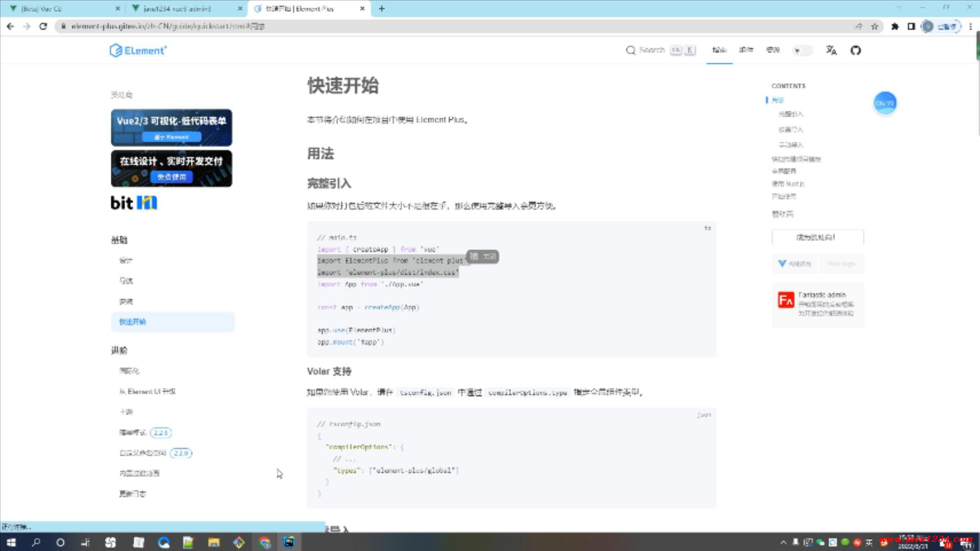The height and width of the screenshot is (551, 980).
Task: Click the 成为赞助商 sponsor button
Action: [x=817, y=237]
